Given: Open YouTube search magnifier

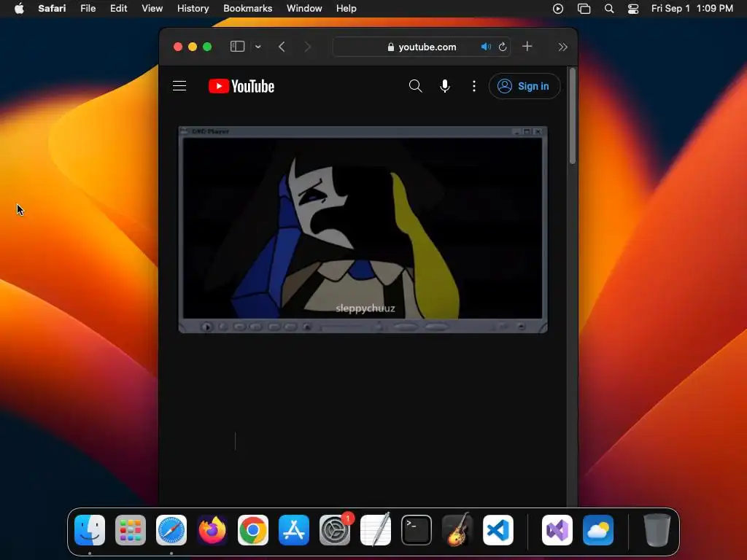Looking at the screenshot, I should (415, 86).
